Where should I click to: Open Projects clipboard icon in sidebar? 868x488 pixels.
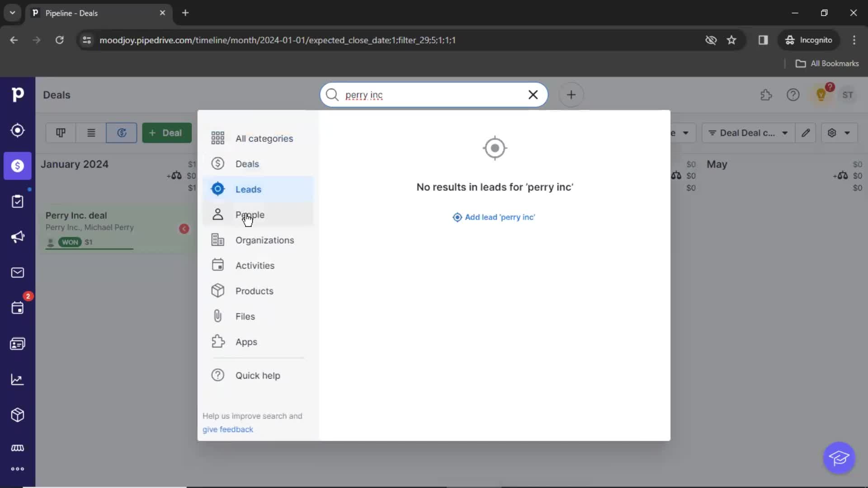point(18,202)
